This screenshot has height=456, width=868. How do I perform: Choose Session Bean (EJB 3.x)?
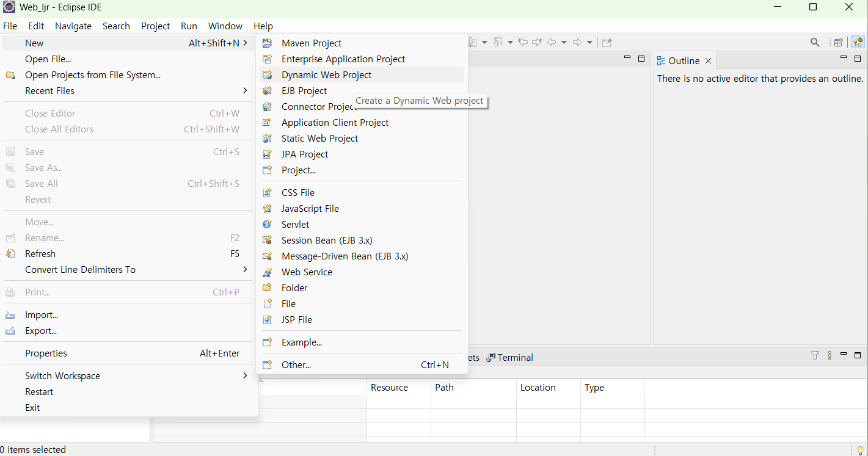coord(362,240)
